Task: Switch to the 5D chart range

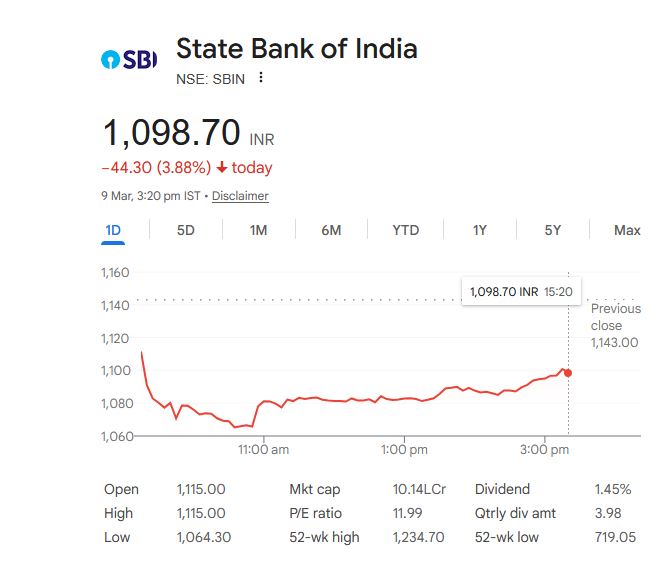Action: pyautogui.click(x=186, y=230)
